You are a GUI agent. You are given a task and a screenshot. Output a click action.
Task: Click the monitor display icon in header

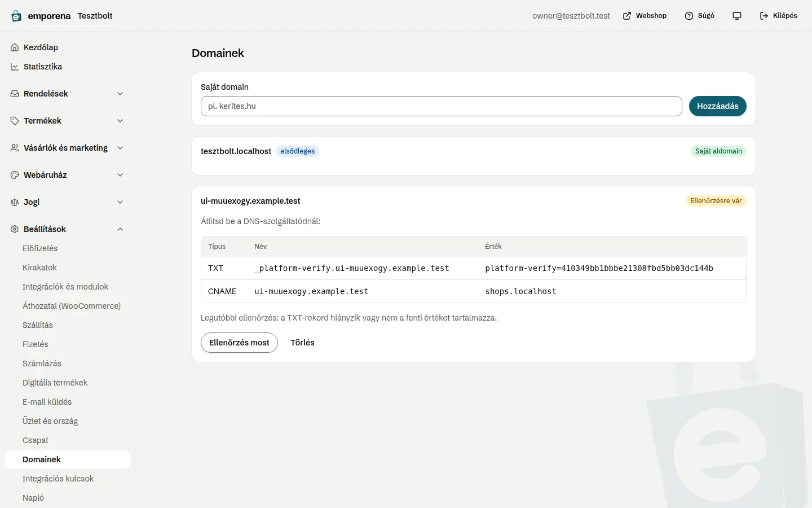click(x=737, y=16)
